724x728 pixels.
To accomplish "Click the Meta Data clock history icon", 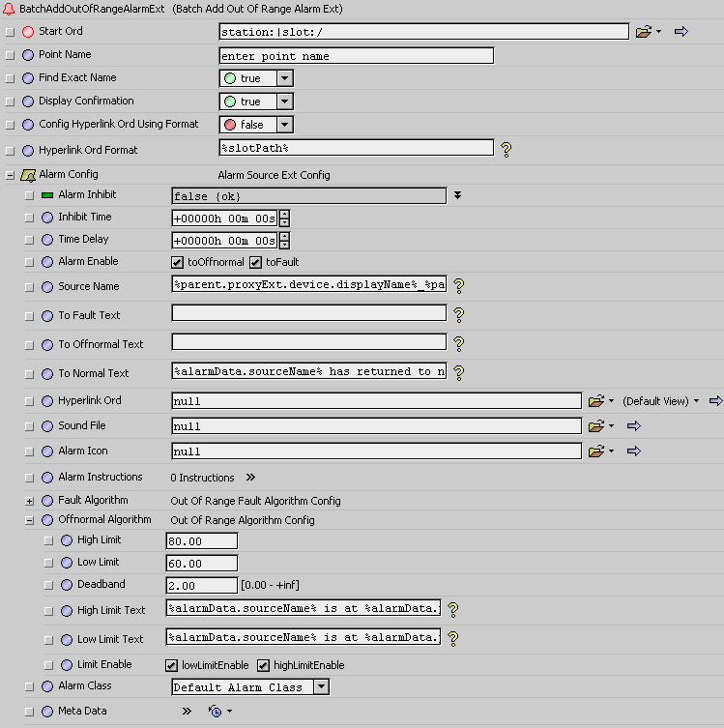I will (215, 712).
